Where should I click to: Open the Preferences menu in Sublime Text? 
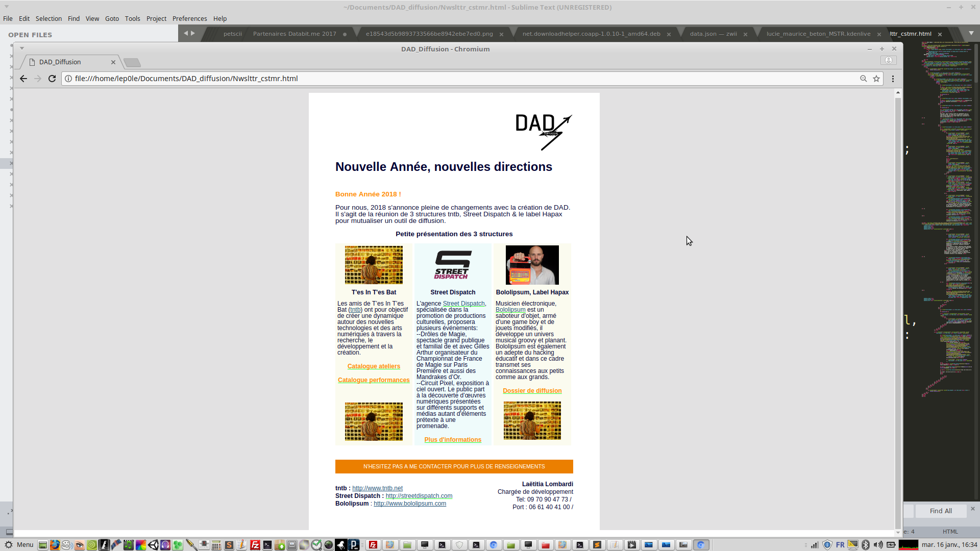[189, 18]
